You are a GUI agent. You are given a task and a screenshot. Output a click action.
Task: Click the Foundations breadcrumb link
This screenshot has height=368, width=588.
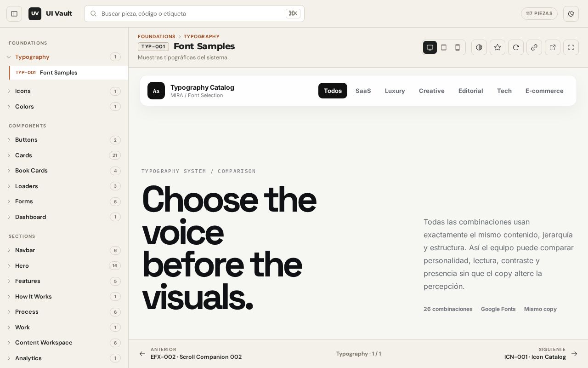157,36
